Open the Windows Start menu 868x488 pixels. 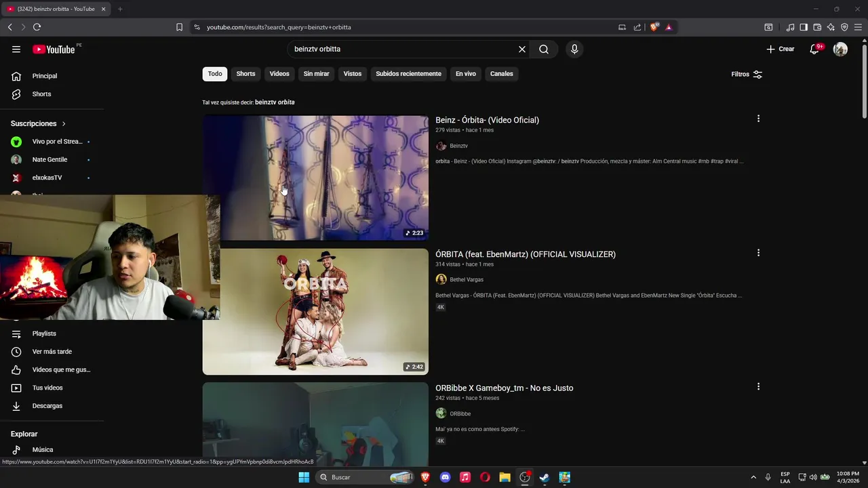pos(304,477)
